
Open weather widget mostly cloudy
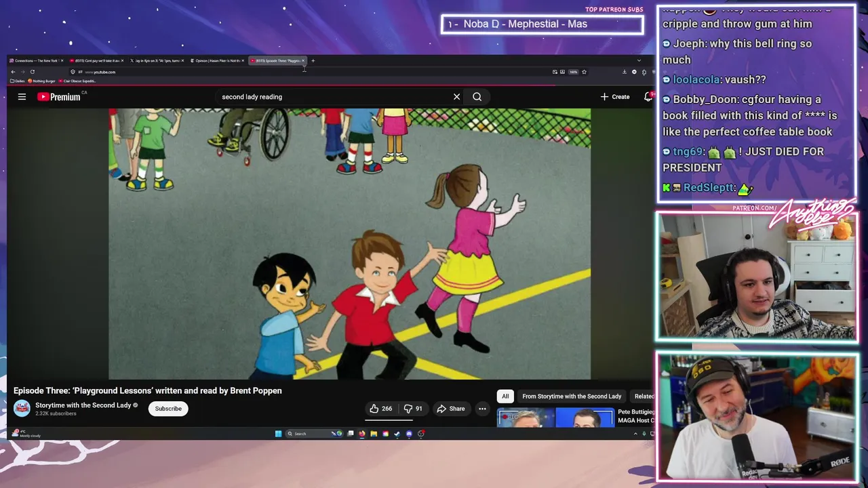26,434
